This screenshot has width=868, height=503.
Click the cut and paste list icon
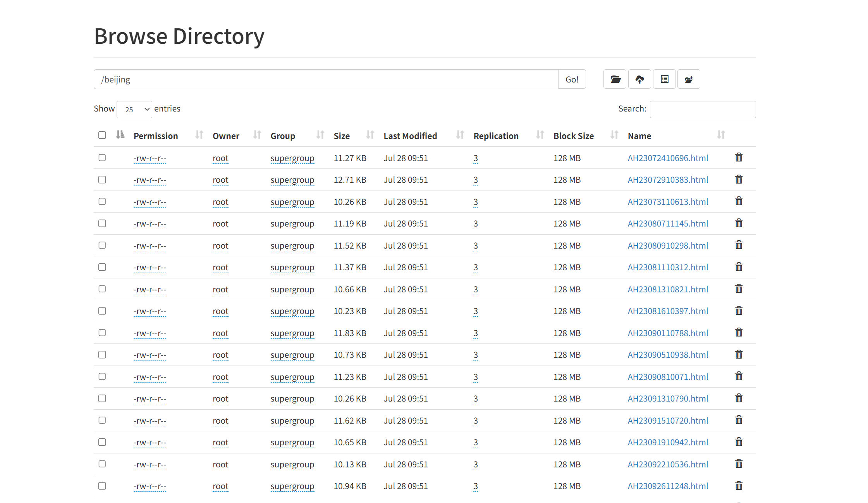pyautogui.click(x=664, y=79)
